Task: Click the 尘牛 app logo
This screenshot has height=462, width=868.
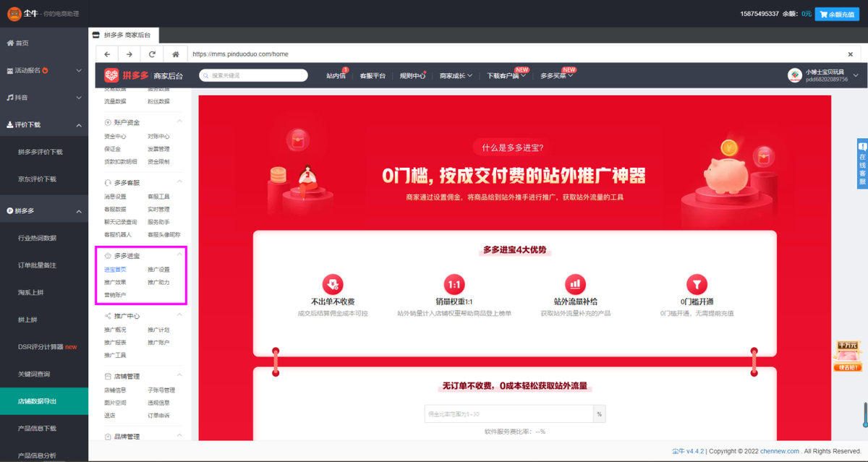Action: click(x=14, y=13)
